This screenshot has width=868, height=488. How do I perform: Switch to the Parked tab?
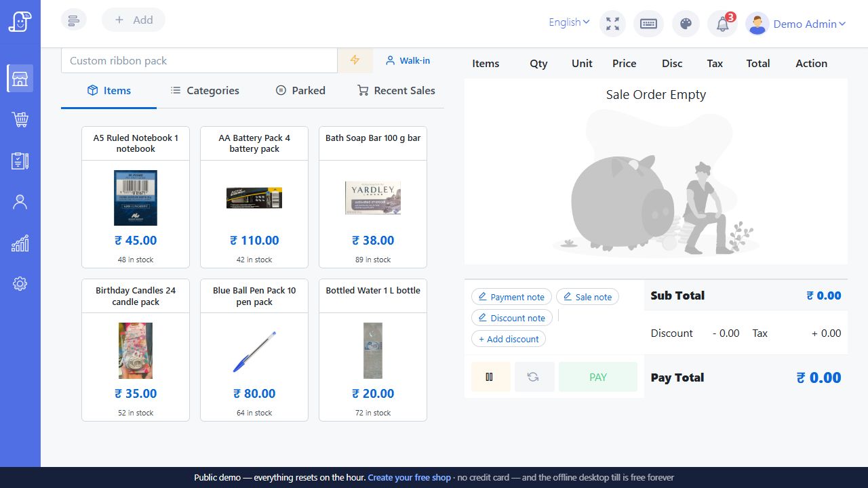tap(300, 90)
